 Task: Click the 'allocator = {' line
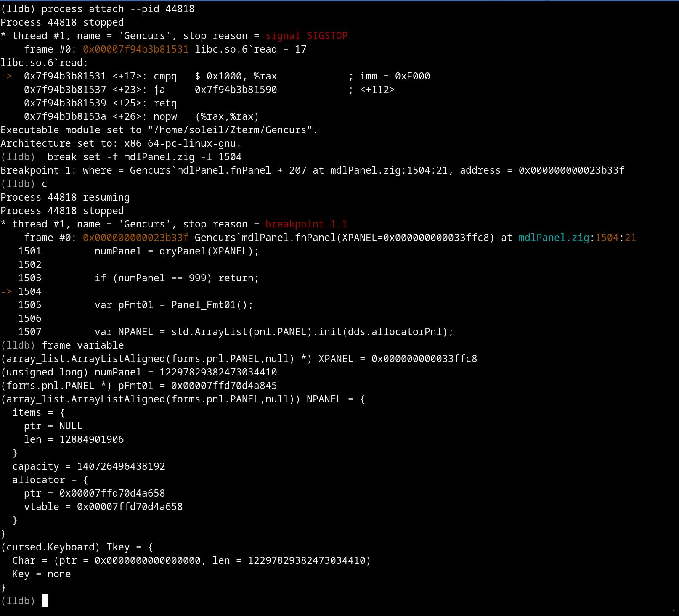pyautogui.click(x=50, y=480)
